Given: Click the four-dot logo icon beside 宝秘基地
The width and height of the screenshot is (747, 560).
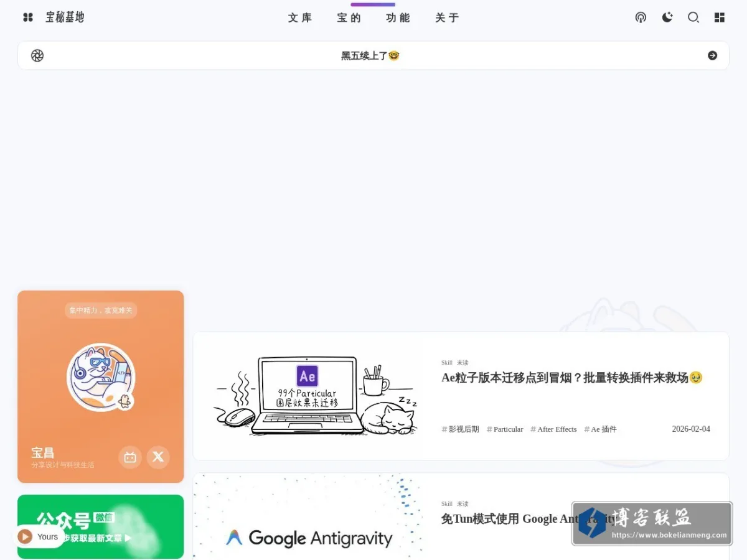Looking at the screenshot, I should tap(28, 17).
